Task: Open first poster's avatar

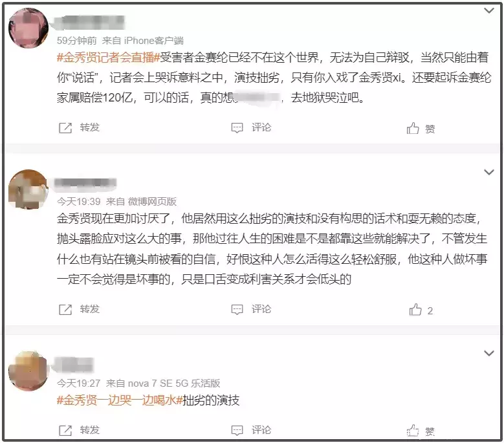Action: [28, 28]
